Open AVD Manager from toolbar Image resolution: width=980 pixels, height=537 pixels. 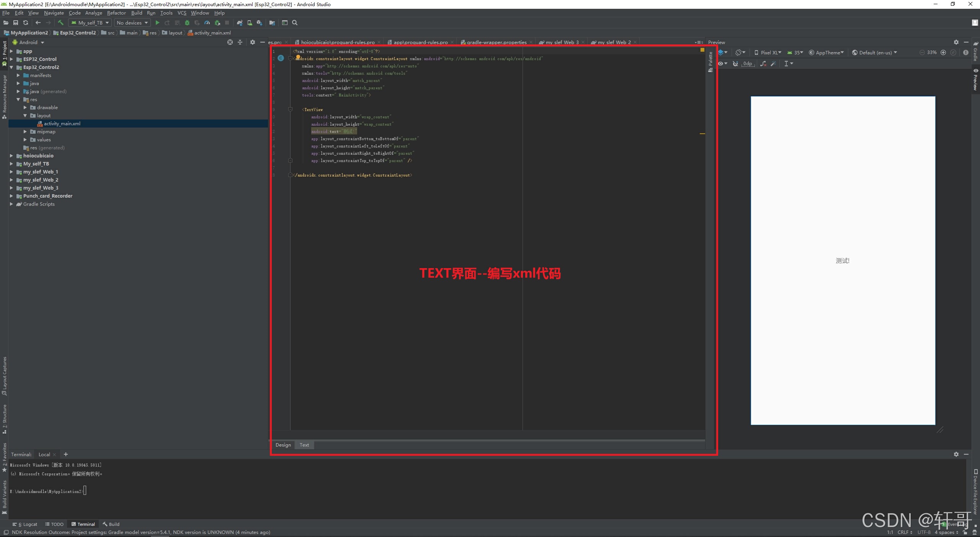(x=250, y=23)
